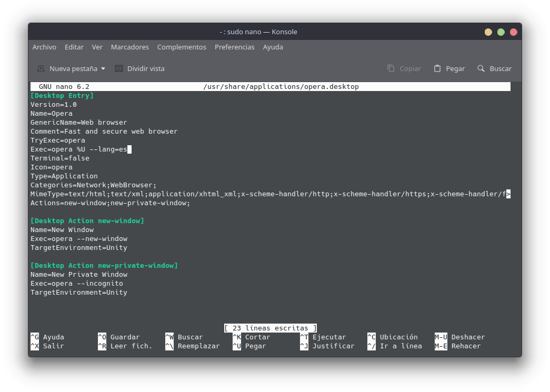550x392 pixels.
Task: Click the Nueva pestaña label
Action: coord(73,69)
